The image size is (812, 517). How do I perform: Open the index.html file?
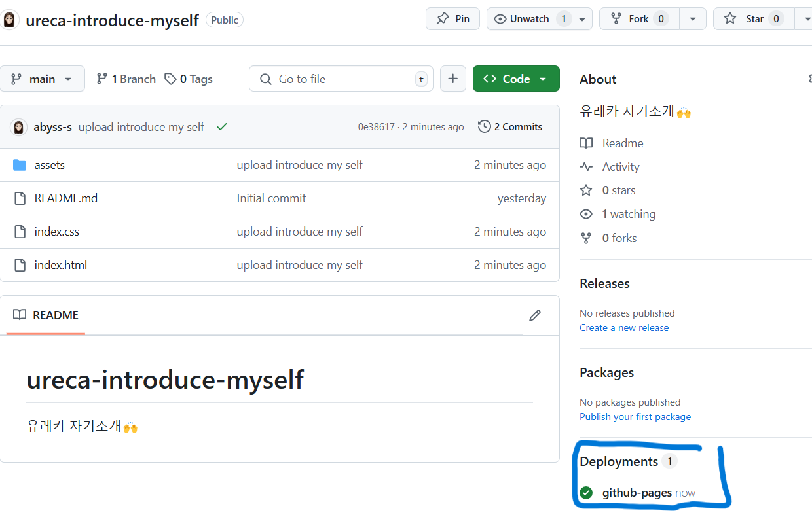pyautogui.click(x=60, y=265)
